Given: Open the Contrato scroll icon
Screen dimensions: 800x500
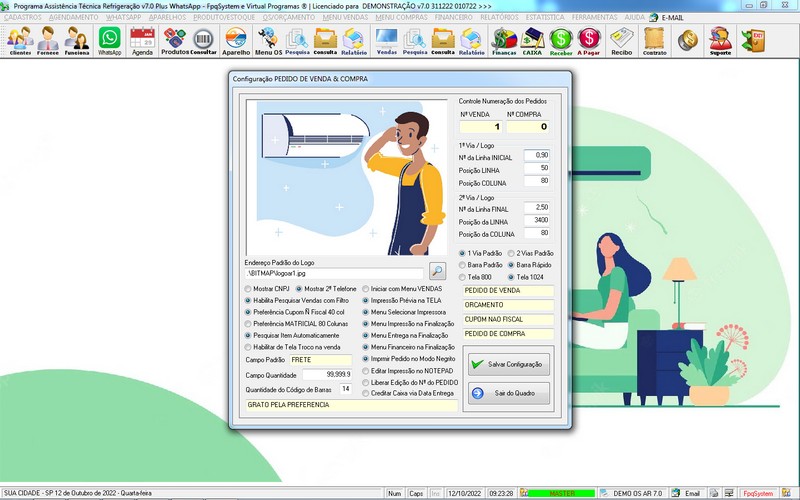Looking at the screenshot, I should (x=655, y=41).
